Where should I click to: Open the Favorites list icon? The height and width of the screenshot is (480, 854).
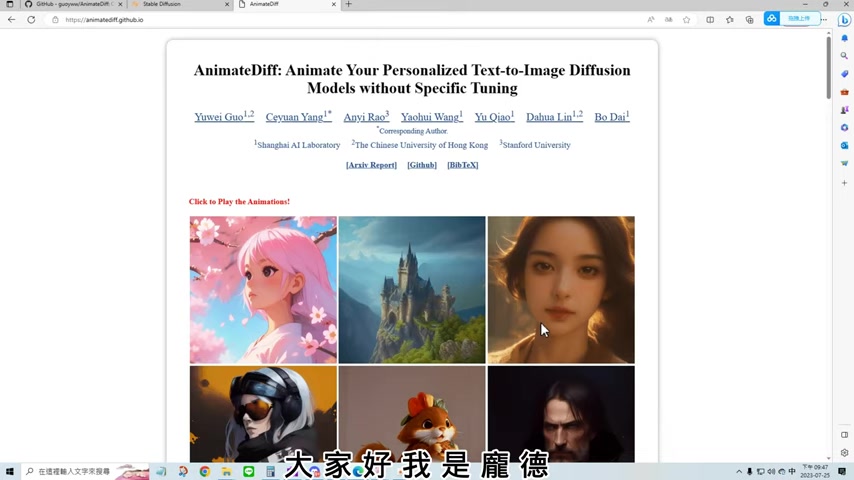point(730,20)
